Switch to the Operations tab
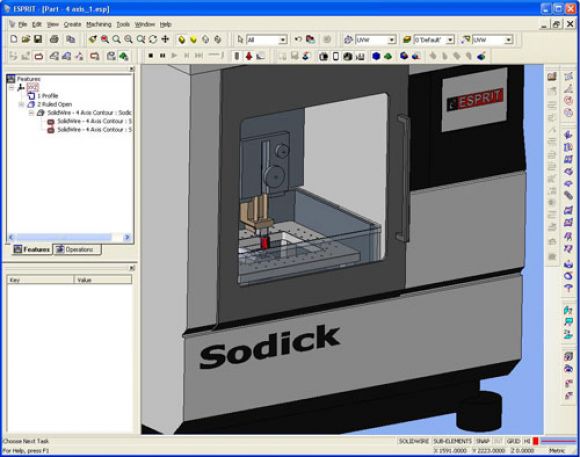Screen dimensions: 580x457 [x=77, y=249]
